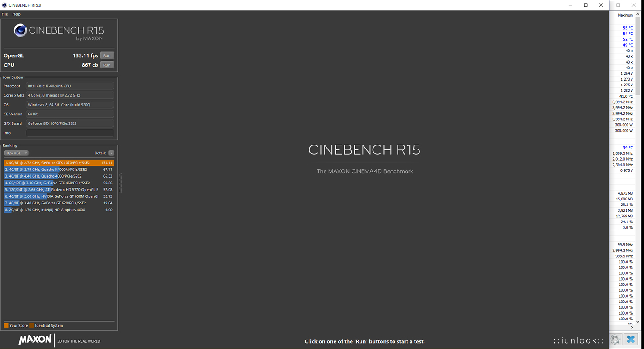Click the monitor window horizontal scroll right arrow
The height and width of the screenshot is (349, 644).
(x=632, y=327)
